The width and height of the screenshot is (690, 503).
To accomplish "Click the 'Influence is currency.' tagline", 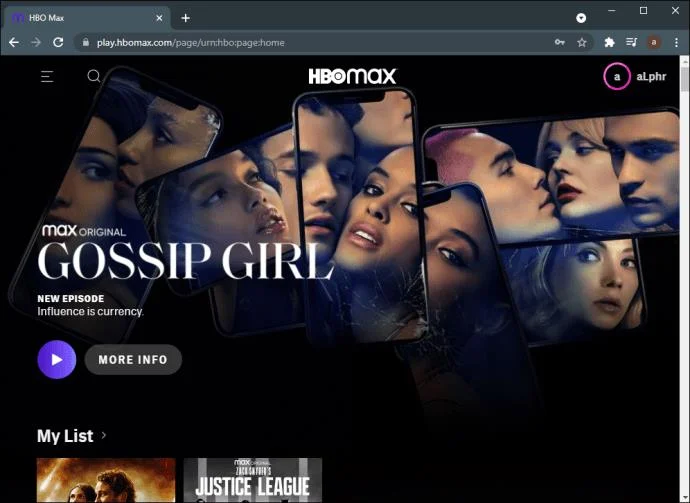I will click(x=90, y=312).
